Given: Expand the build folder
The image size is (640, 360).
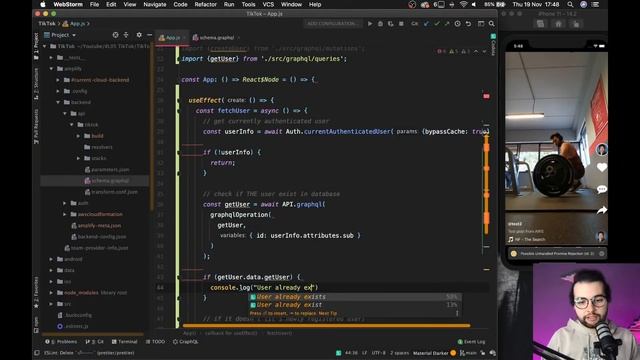Looking at the screenshot, I should pos(78,136).
